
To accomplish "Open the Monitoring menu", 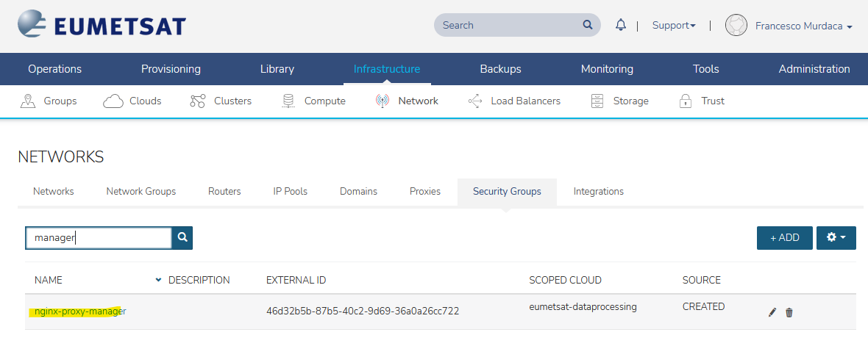I will click(607, 69).
